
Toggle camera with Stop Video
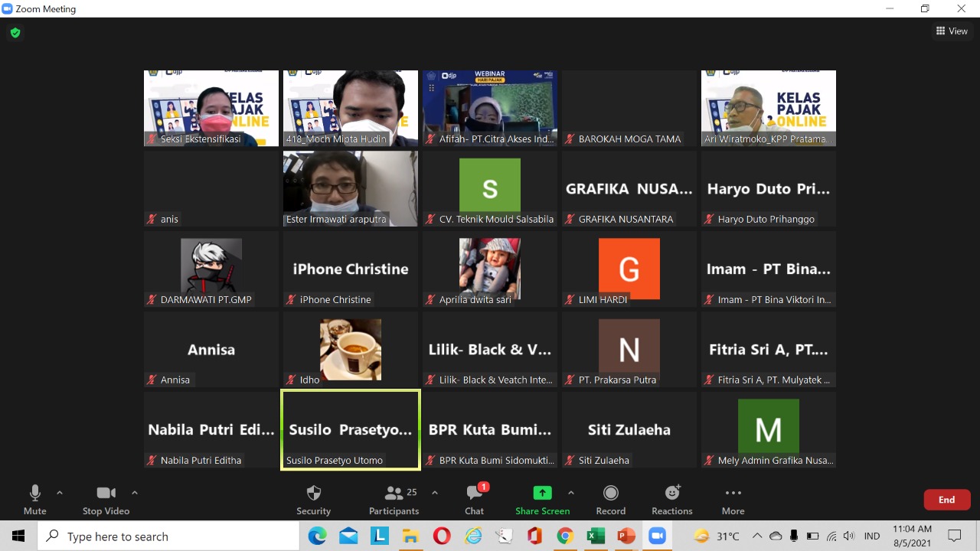pos(106,500)
